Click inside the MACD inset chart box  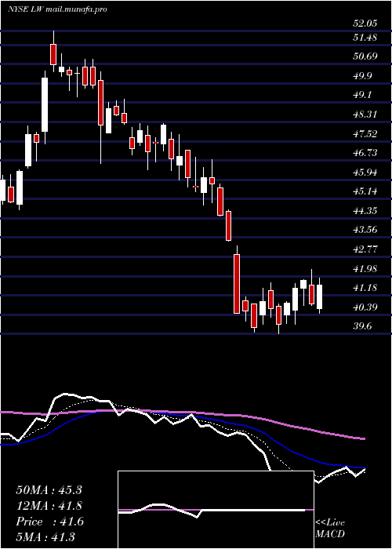pyautogui.click(x=216, y=510)
